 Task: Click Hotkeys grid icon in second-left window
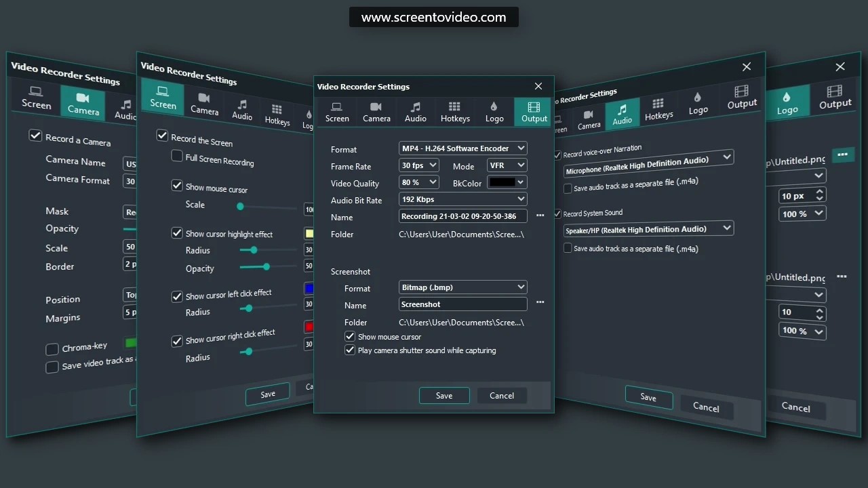click(x=277, y=109)
